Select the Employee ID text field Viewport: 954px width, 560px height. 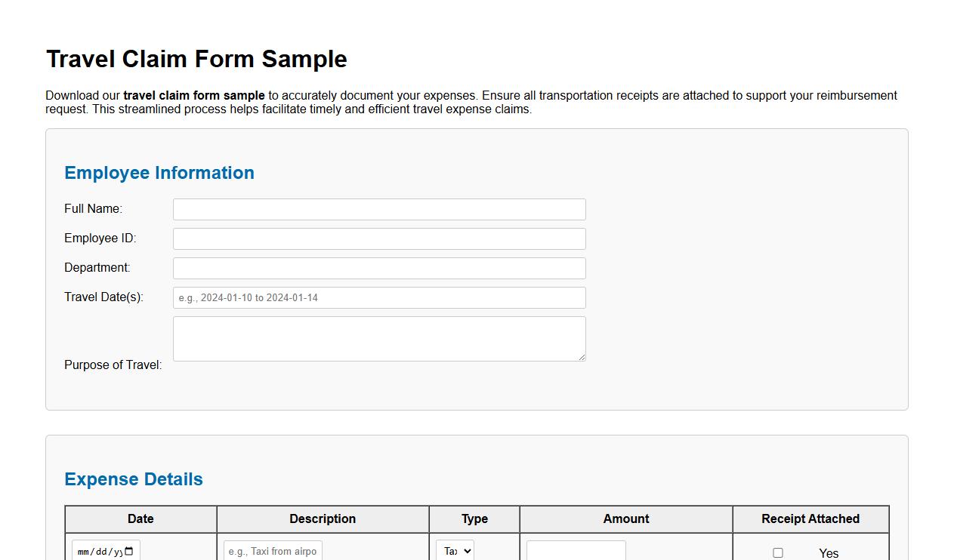click(x=379, y=238)
